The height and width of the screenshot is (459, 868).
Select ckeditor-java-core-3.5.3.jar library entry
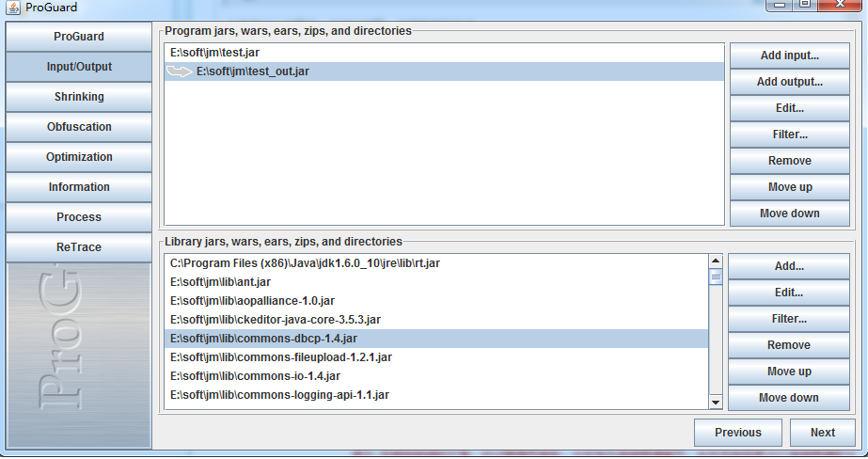pyautogui.click(x=436, y=320)
